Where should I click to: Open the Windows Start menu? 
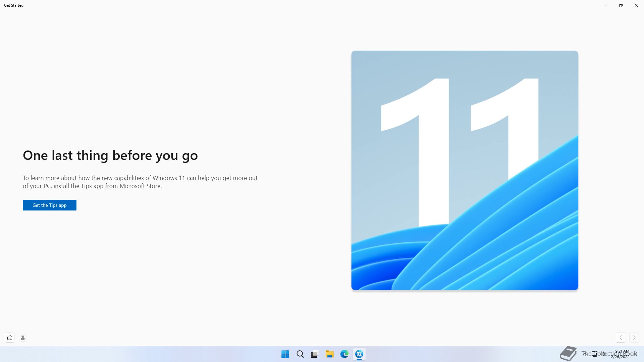coord(285,354)
